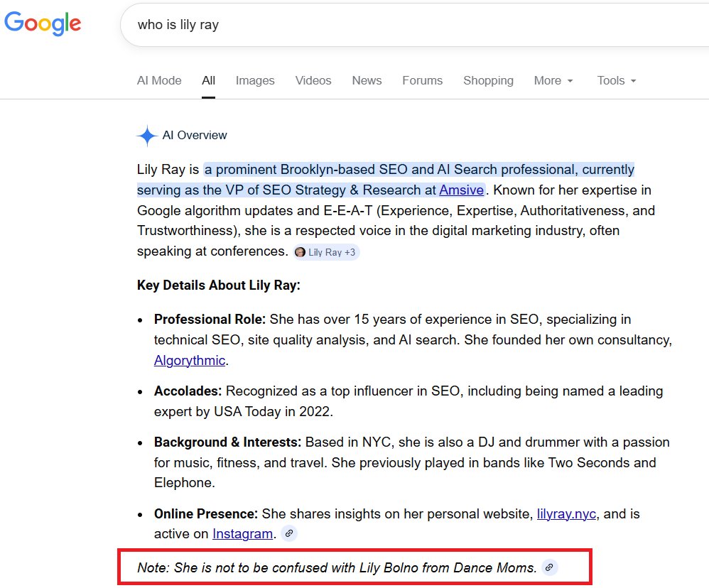Click the 'Professional Role:' label
The height and width of the screenshot is (588, 709).
pos(210,319)
